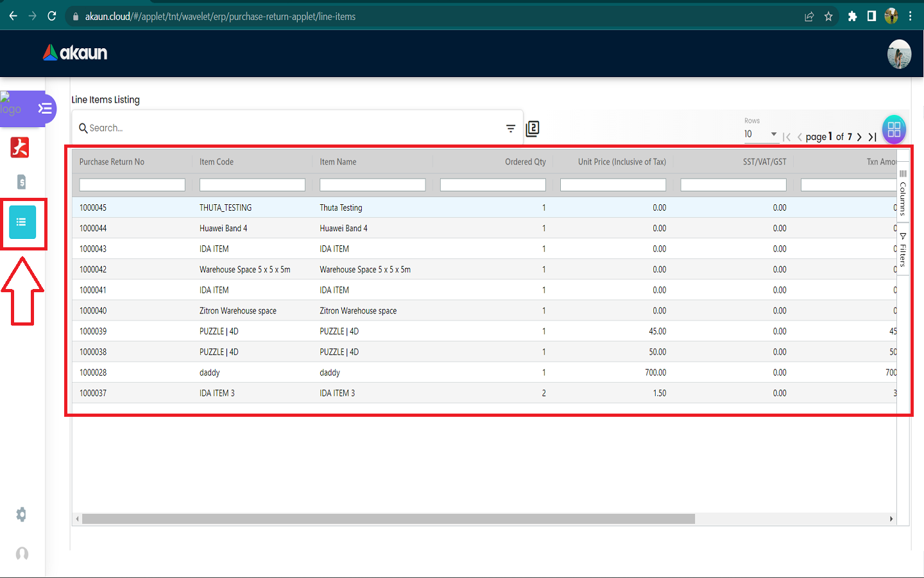Expand the Filters side panel

(903, 250)
